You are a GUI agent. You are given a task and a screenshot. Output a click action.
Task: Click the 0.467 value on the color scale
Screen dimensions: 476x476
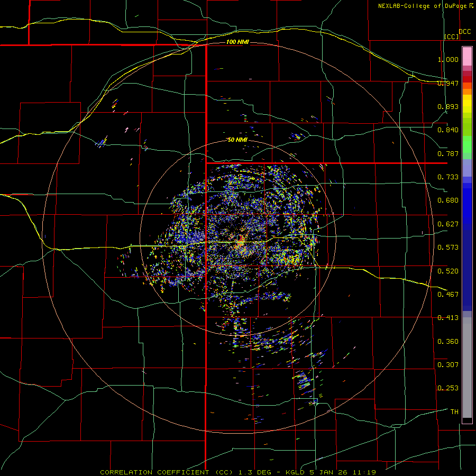(x=448, y=295)
